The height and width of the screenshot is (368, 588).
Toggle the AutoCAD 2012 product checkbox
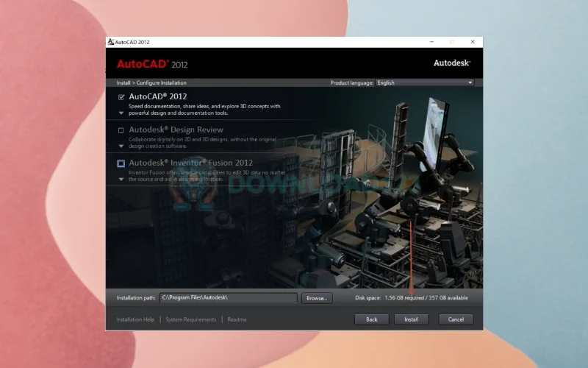click(121, 96)
